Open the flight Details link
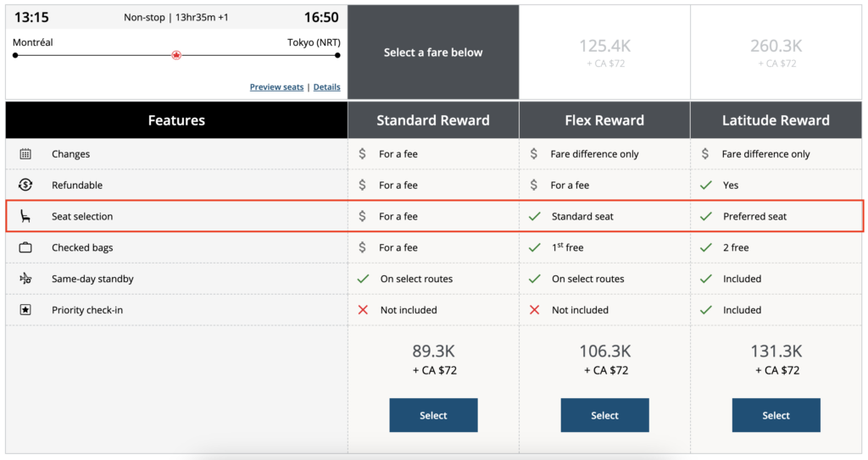 [x=327, y=87]
